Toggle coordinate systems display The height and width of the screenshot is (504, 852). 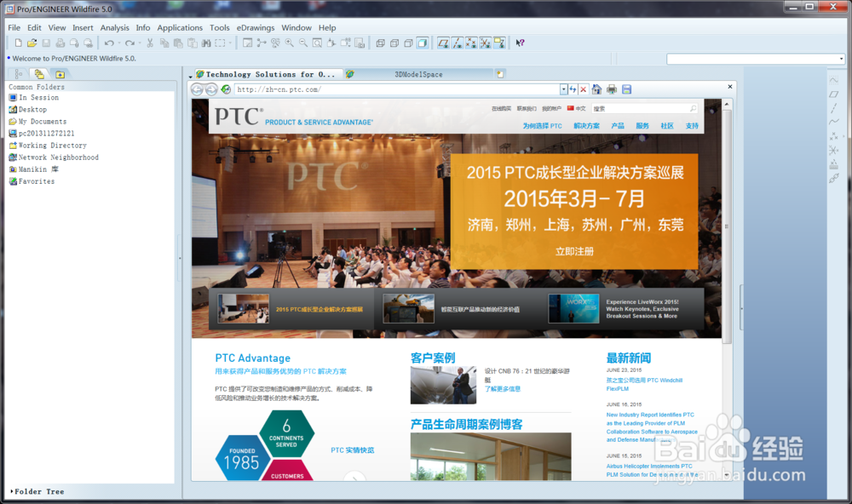486,43
